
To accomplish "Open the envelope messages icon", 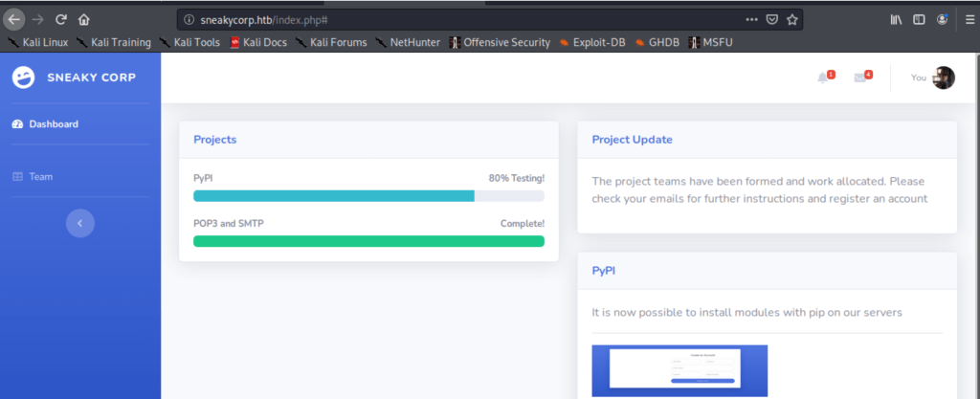I will coord(860,78).
